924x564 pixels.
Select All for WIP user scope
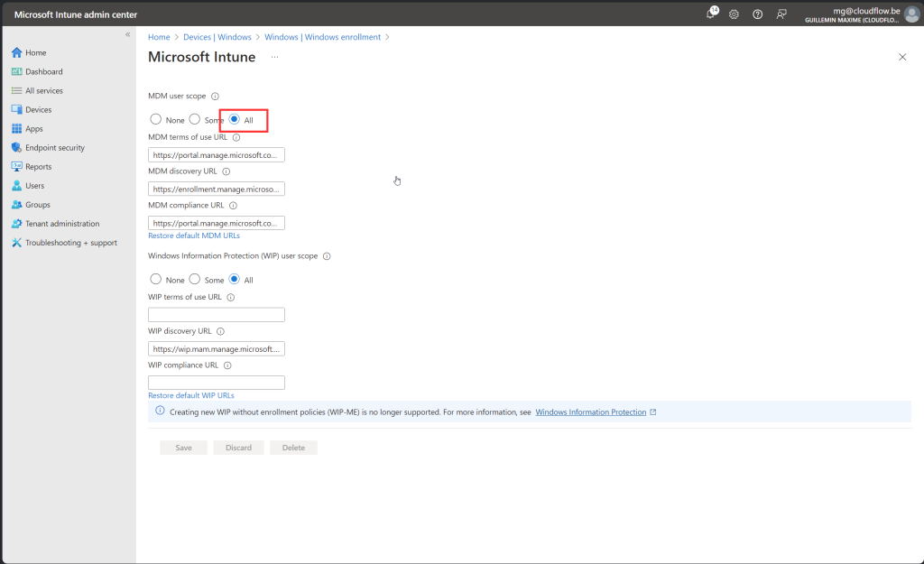tap(235, 279)
